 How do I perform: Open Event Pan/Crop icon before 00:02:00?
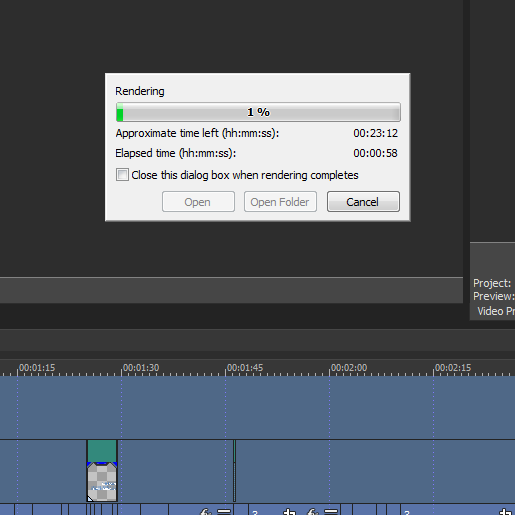coord(289,512)
